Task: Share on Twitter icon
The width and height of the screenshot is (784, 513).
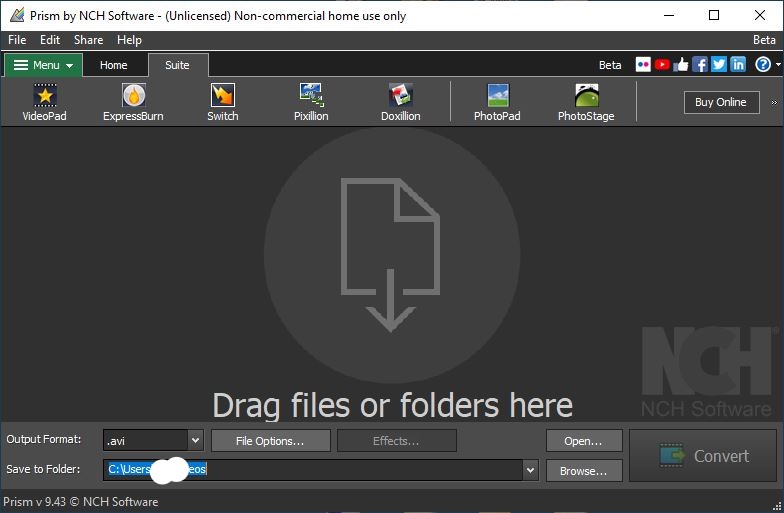Action: [x=719, y=64]
